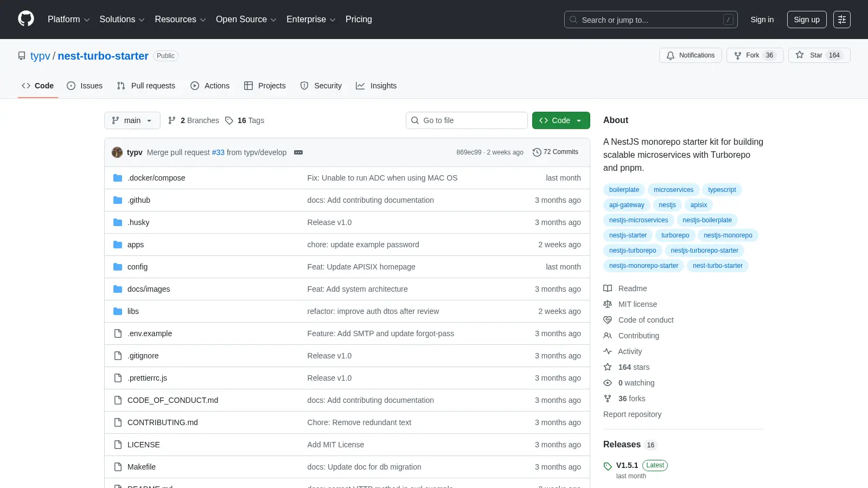868x488 pixels.
Task: Click the eye icon beside 0 watching
Action: [608, 383]
